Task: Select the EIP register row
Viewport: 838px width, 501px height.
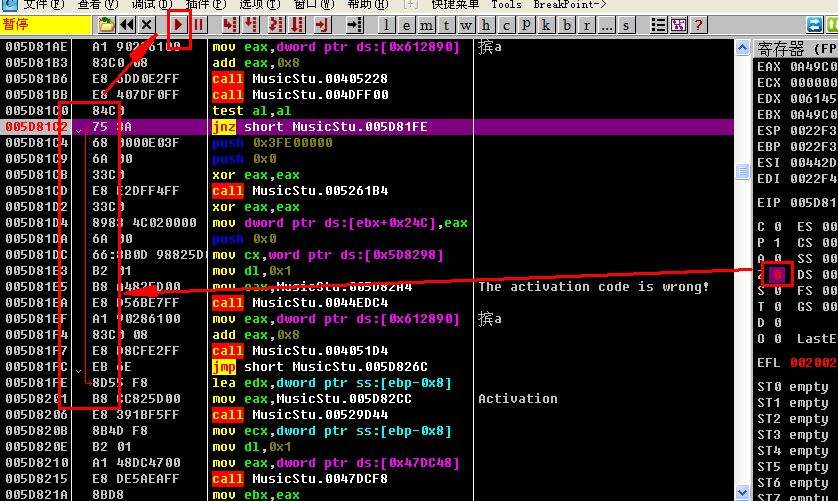Action: (796, 203)
